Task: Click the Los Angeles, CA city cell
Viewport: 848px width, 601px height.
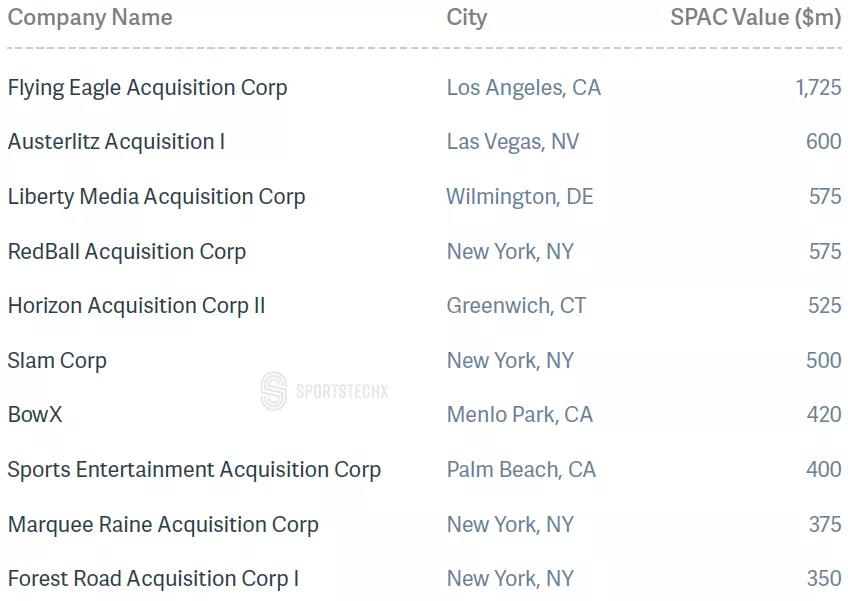Action: click(524, 88)
